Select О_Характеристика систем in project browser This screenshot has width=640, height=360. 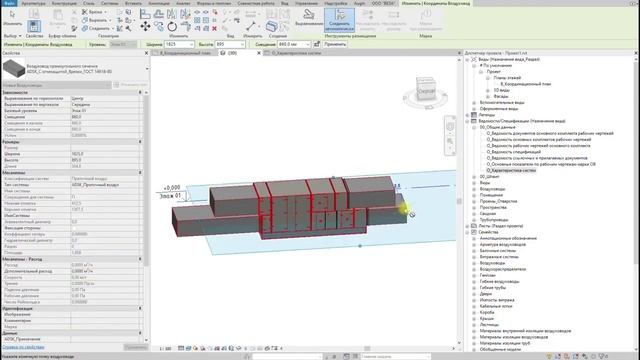click(511, 171)
